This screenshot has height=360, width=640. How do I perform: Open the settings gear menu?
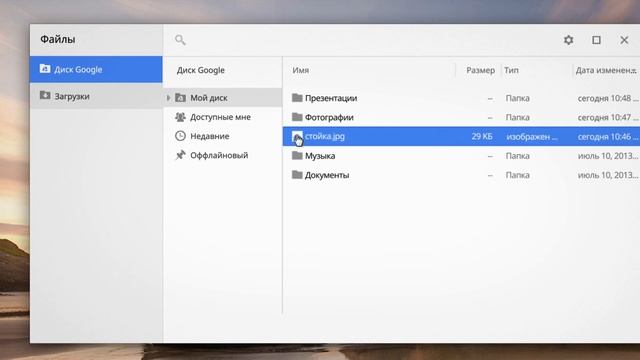(569, 40)
